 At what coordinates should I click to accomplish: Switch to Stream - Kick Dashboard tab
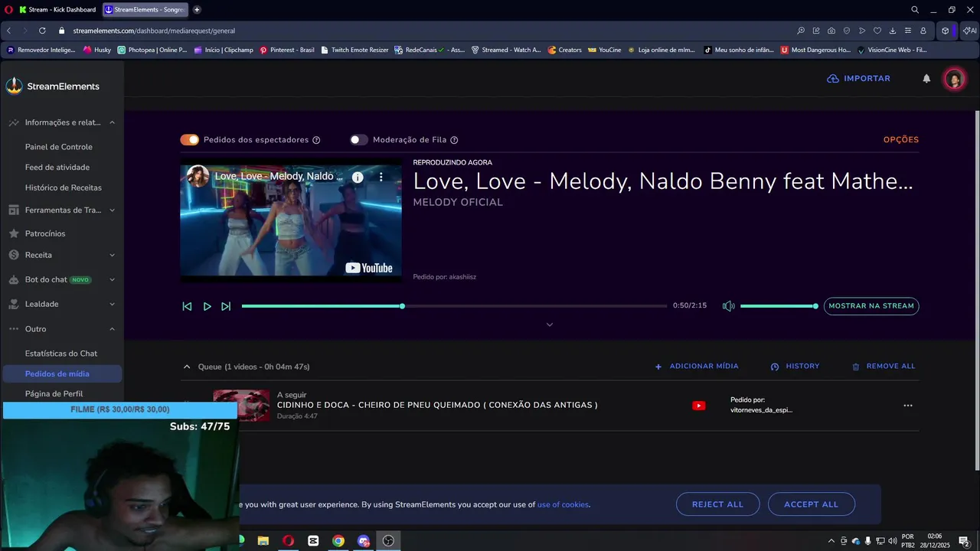click(57, 9)
